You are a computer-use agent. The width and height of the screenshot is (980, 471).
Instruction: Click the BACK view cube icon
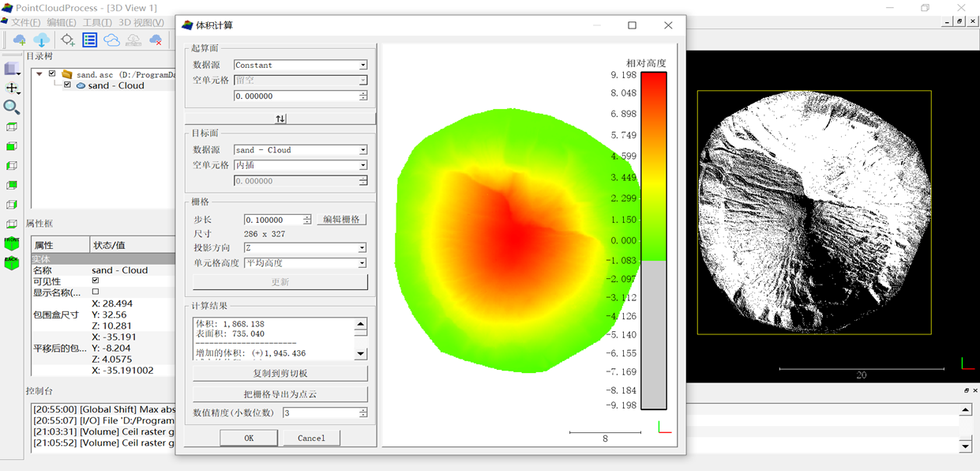[12, 262]
